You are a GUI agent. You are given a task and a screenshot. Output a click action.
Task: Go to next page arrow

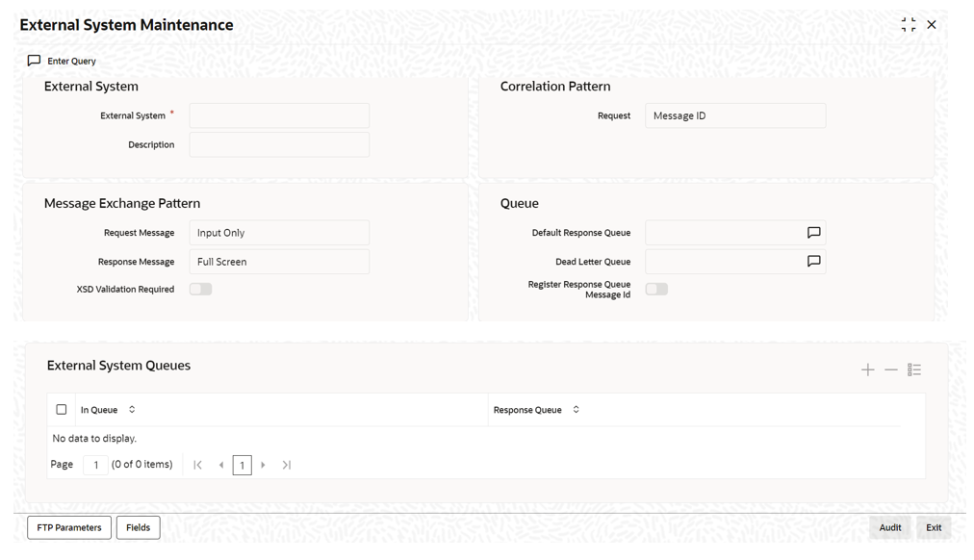coord(263,465)
